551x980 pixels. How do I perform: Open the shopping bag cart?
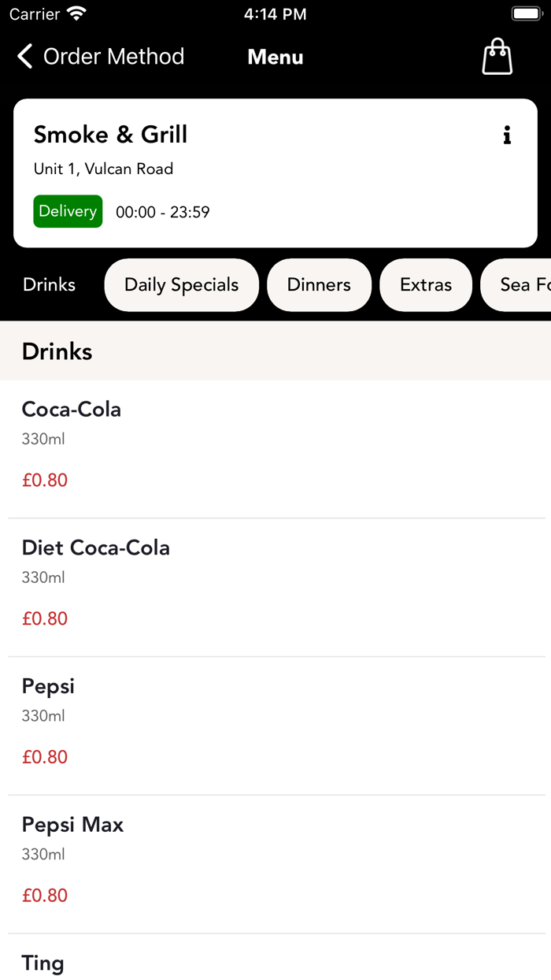tap(497, 57)
